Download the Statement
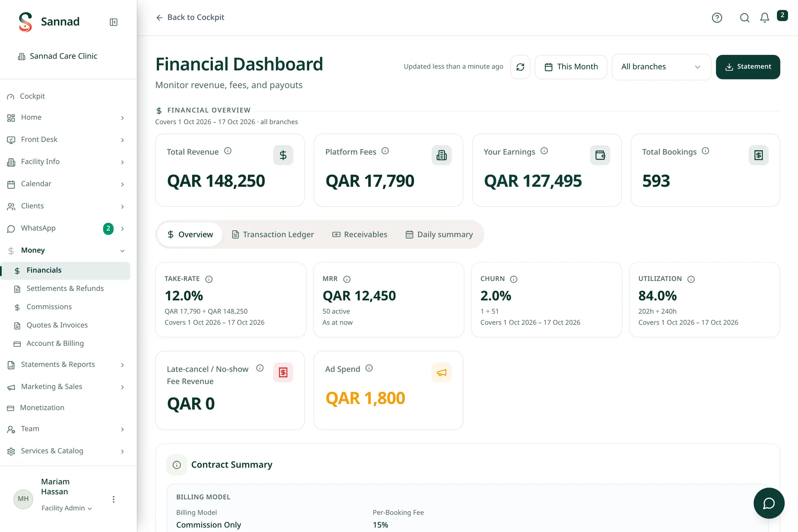 click(x=748, y=67)
